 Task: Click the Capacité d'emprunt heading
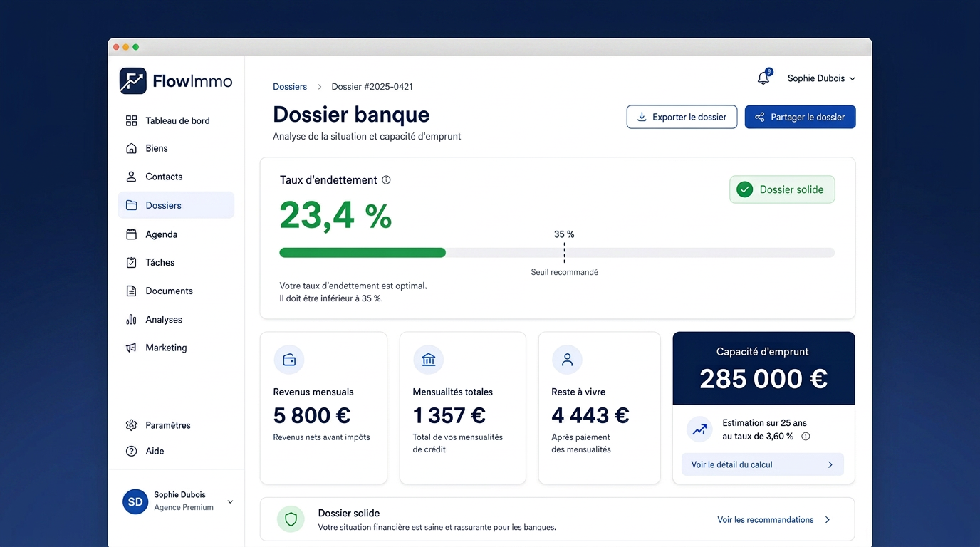click(x=763, y=352)
